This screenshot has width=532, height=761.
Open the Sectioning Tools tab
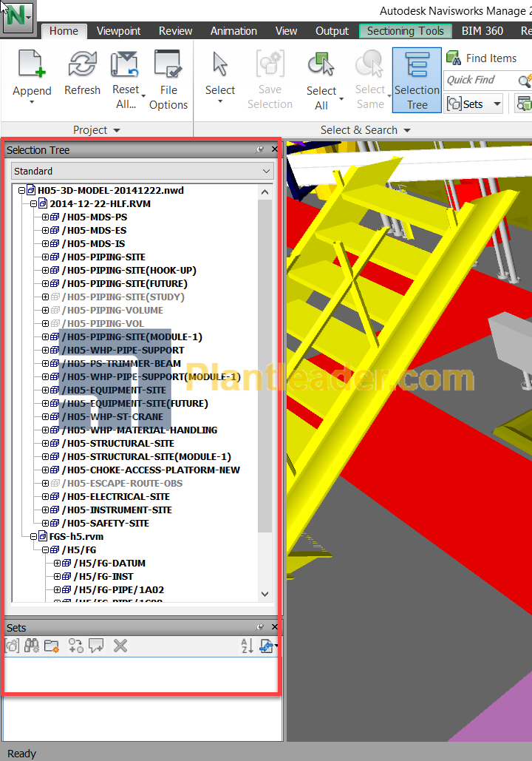point(406,31)
